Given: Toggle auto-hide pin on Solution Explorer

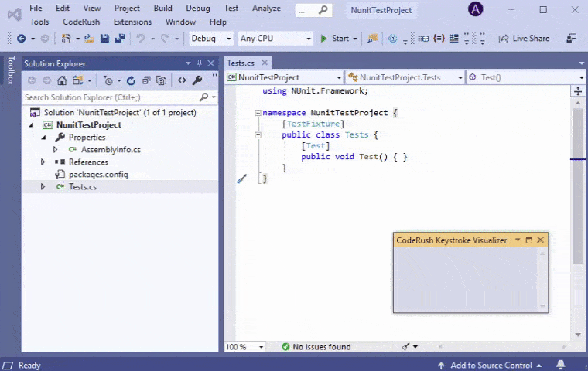Looking at the screenshot, I should pyautogui.click(x=199, y=63).
